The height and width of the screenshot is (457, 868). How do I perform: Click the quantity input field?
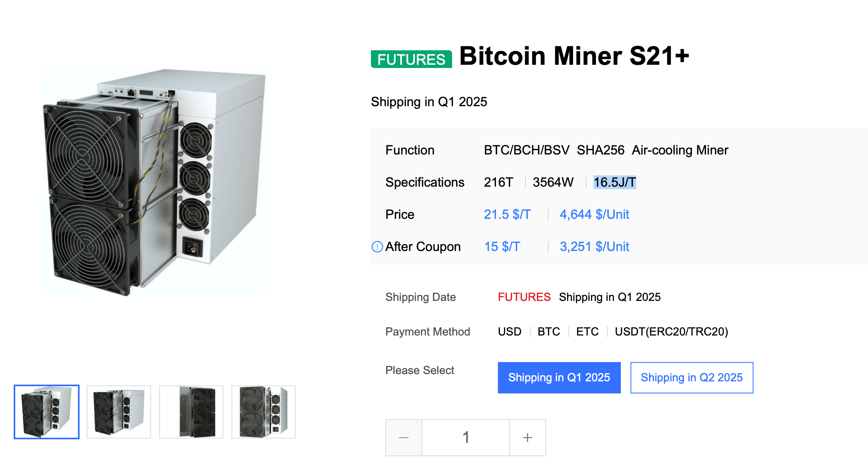465,437
